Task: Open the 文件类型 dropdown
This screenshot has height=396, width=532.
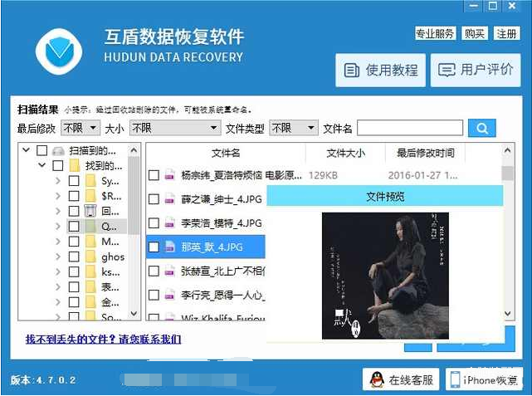Action: pos(294,129)
